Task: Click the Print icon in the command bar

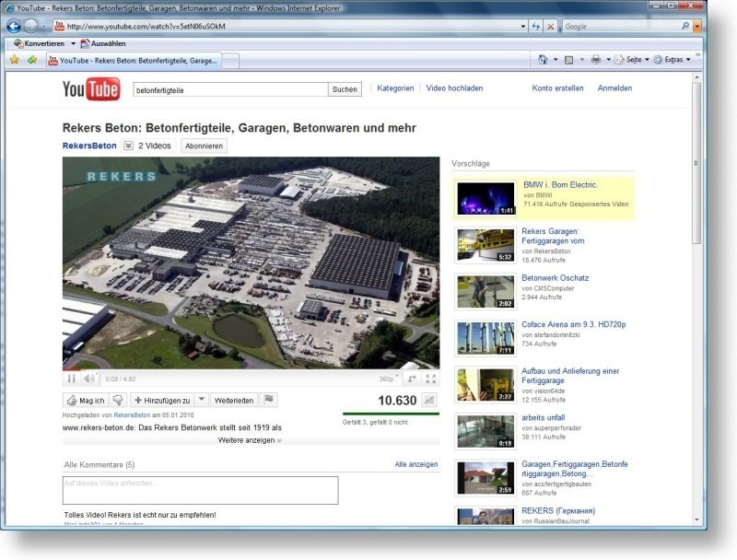Action: tap(595, 60)
